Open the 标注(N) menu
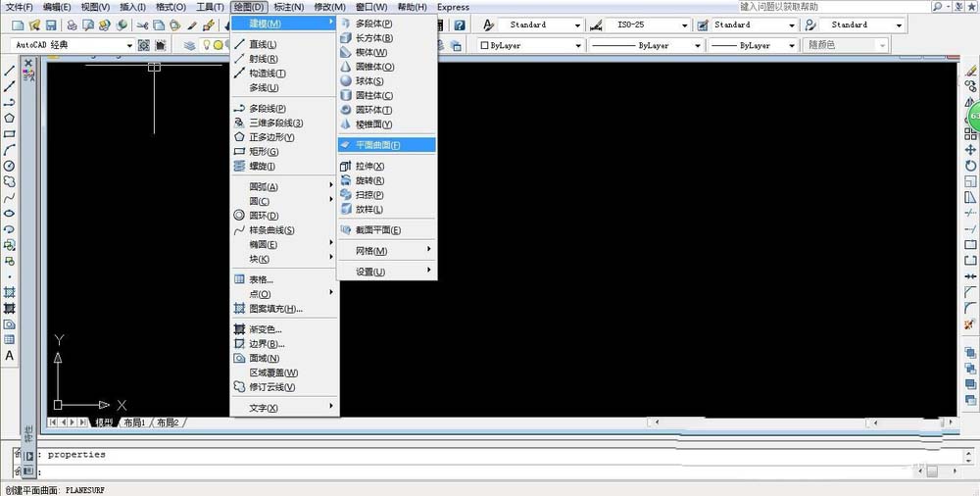Viewport: 980px width, 496px height. click(x=289, y=7)
